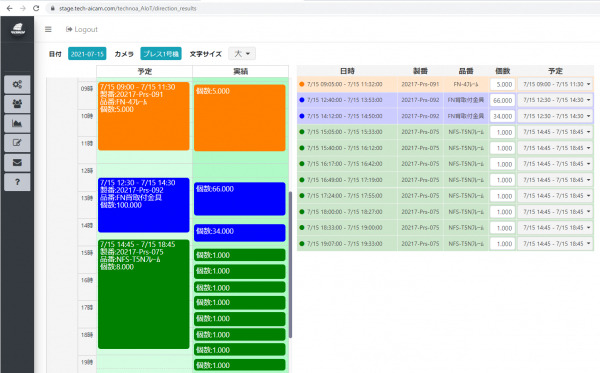Edit quantity field in 09:05:00 row
The width and height of the screenshot is (600, 373).
[x=502, y=84]
